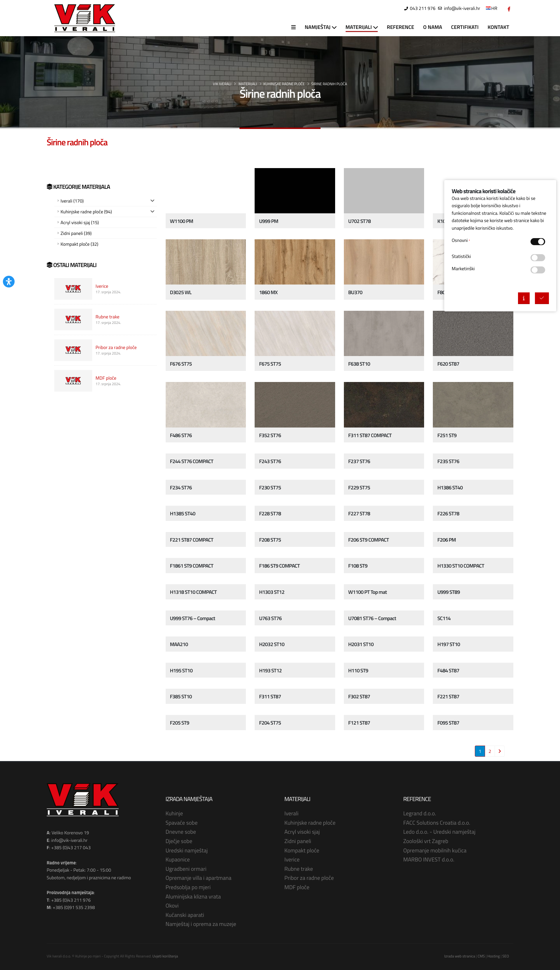Viewport: 560px width, 970px height.
Task: Go to pagination page 2
Action: click(x=490, y=751)
